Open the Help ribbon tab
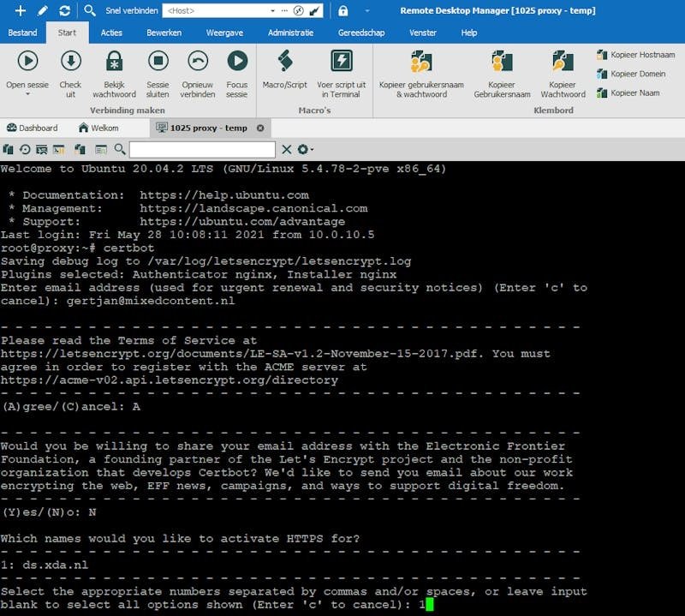The image size is (685, 616). pos(468,33)
